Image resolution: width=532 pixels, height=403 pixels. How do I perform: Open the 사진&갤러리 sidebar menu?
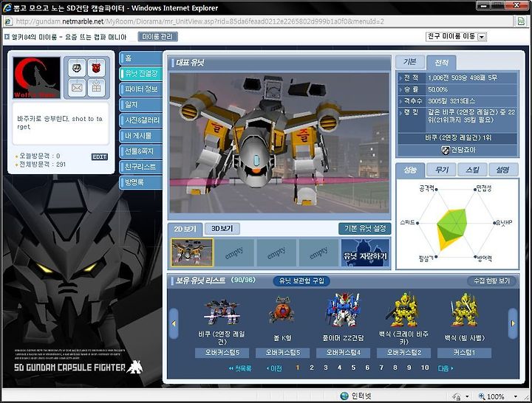pos(141,120)
